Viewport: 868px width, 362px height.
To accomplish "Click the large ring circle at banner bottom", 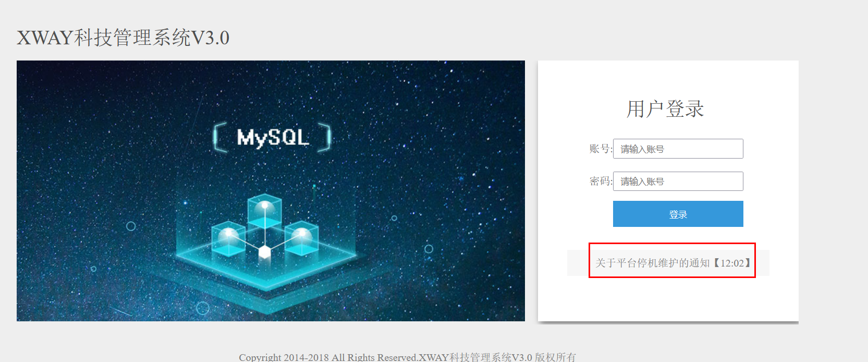I will point(203,308).
